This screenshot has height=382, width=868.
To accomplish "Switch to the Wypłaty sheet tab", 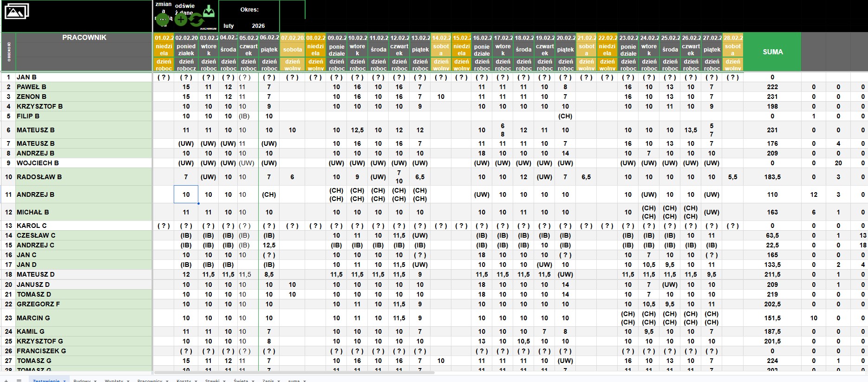I will click(x=114, y=381).
